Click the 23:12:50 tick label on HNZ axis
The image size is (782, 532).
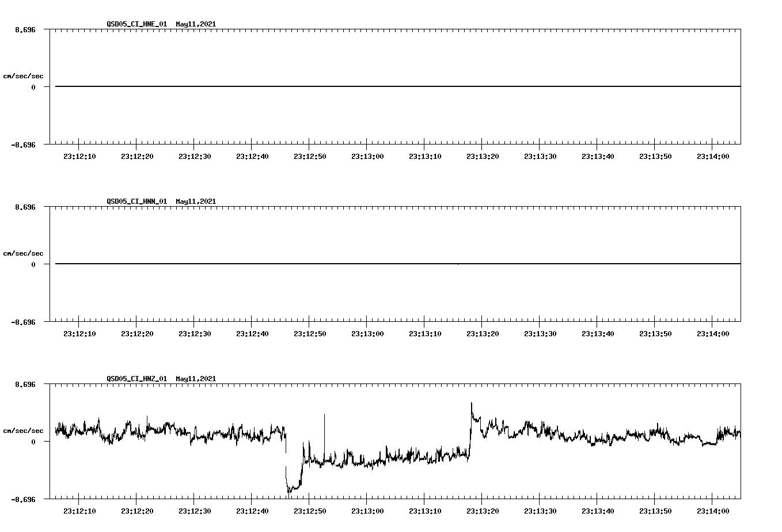[310, 510]
